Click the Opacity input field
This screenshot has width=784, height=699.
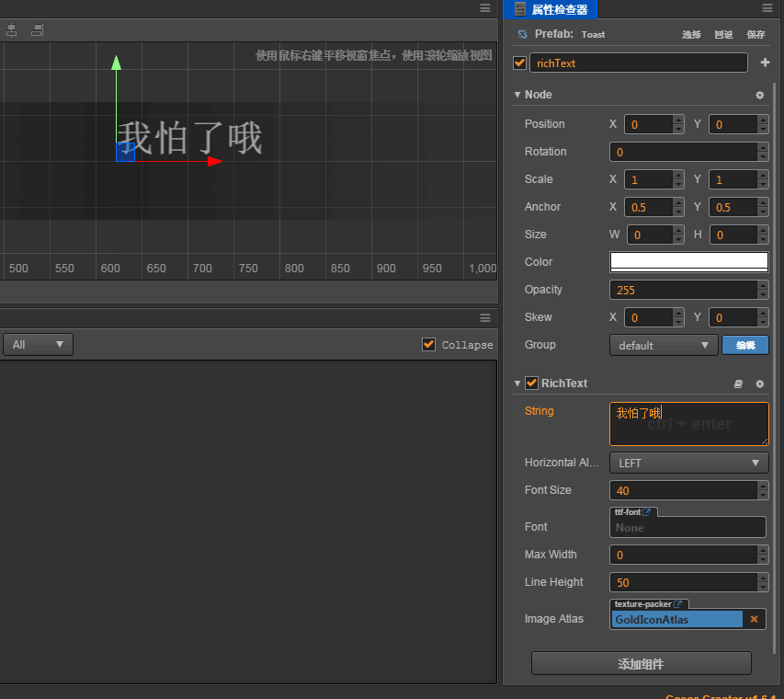click(683, 291)
